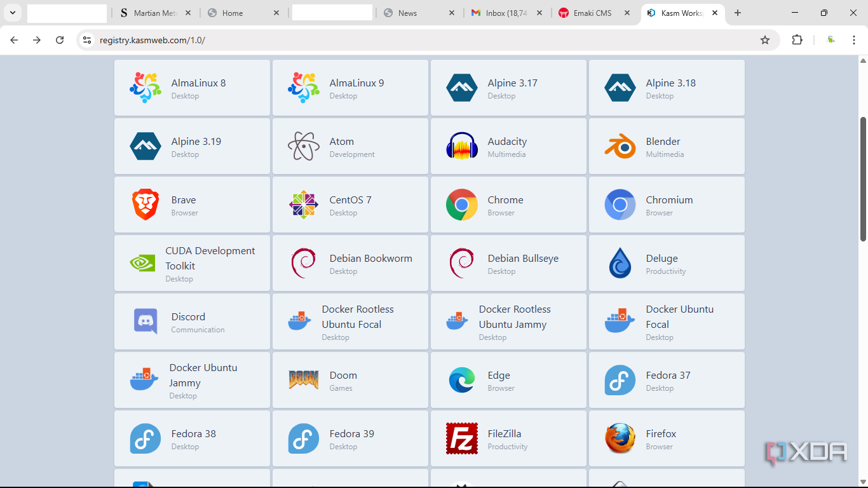868x488 pixels.
Task: Click the Edge browser icon
Action: (x=462, y=380)
